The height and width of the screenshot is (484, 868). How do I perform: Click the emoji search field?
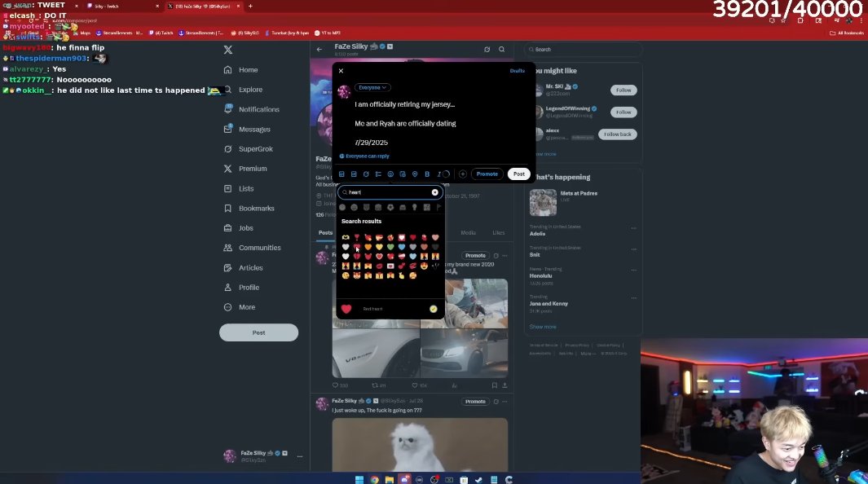point(390,192)
